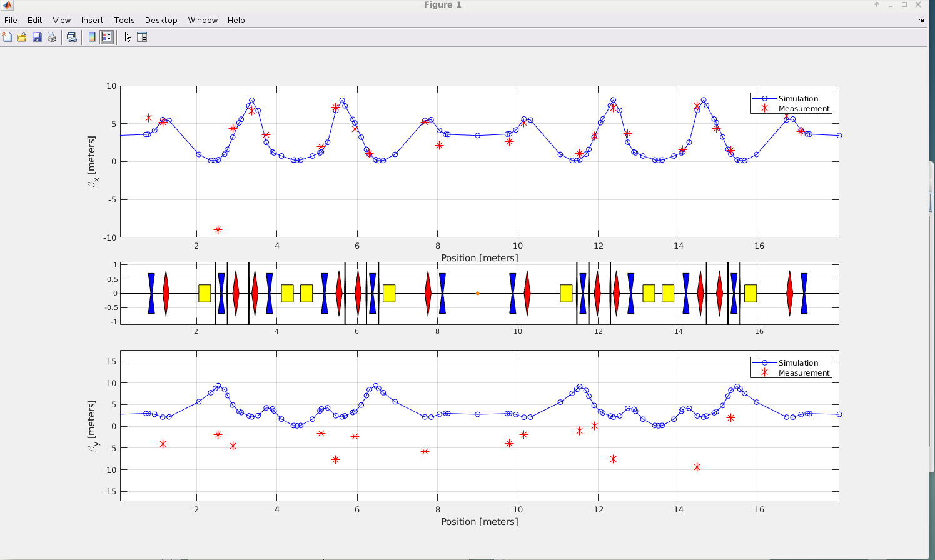Expand the View menu
The height and width of the screenshot is (560, 935).
[61, 21]
